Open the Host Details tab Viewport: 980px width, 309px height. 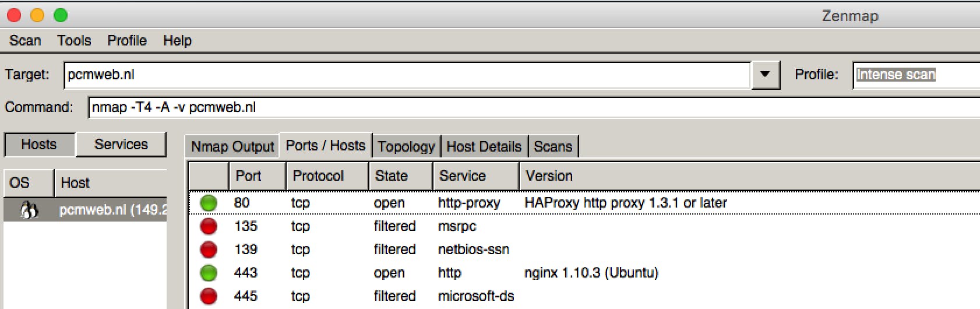tap(484, 146)
